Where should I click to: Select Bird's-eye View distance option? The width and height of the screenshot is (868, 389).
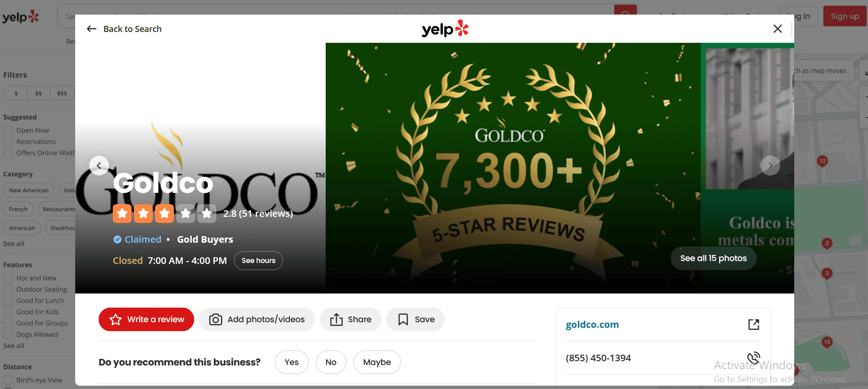pos(8,380)
